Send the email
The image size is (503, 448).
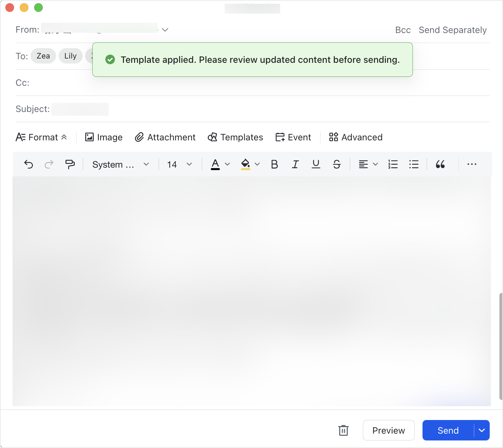click(x=448, y=430)
